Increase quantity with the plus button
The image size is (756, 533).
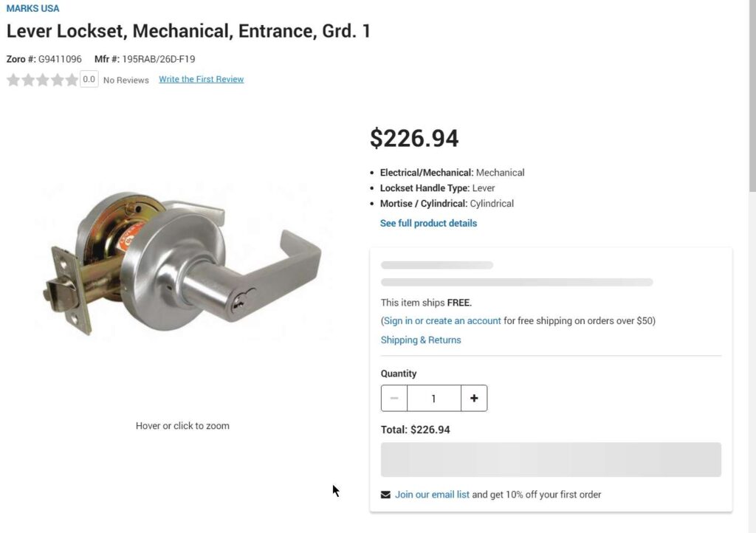click(474, 399)
